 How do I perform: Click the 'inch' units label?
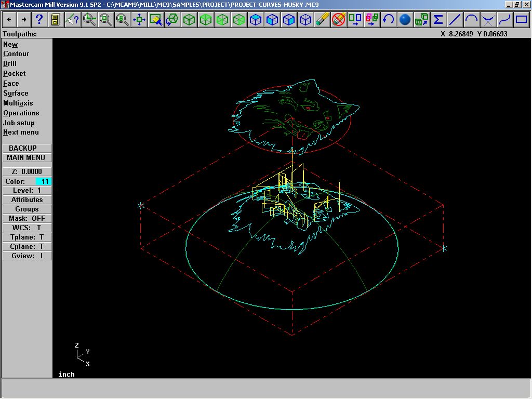coord(66,375)
